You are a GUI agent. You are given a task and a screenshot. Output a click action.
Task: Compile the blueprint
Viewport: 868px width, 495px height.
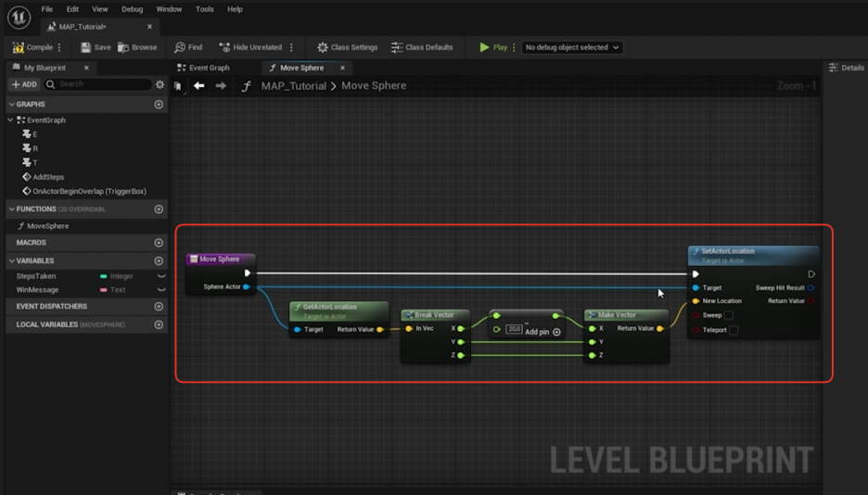click(x=32, y=47)
